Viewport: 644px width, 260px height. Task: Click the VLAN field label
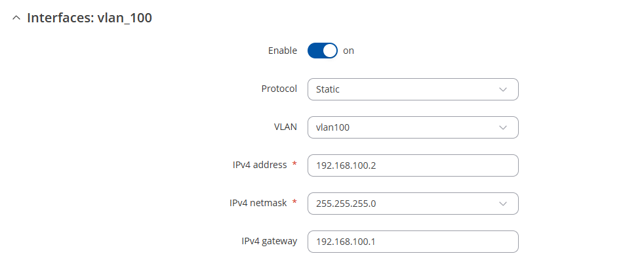click(x=285, y=127)
